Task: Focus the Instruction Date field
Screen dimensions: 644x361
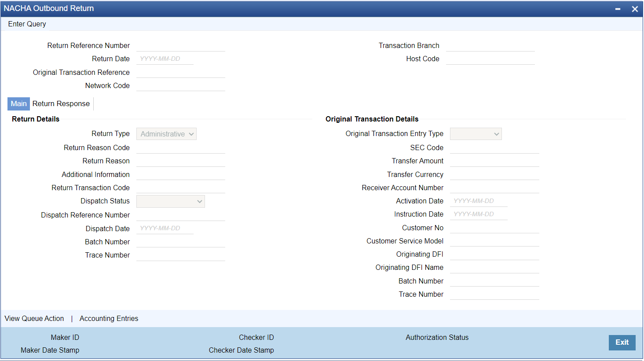Action: click(479, 214)
